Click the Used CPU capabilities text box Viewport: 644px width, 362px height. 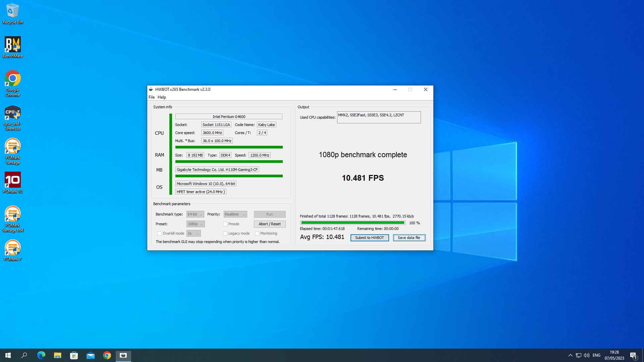click(379, 117)
